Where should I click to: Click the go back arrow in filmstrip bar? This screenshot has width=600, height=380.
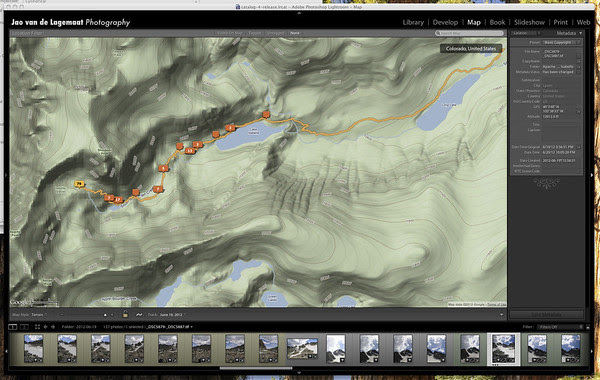click(x=46, y=327)
